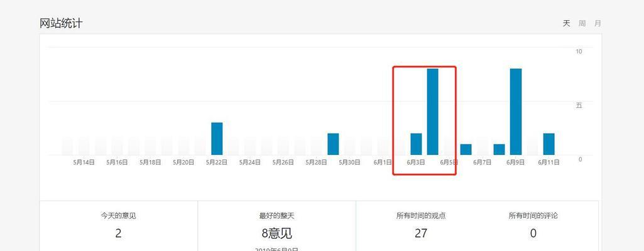The width and height of the screenshot is (644, 251).
Task: Click the 8意见 best-day value
Action: click(x=277, y=233)
